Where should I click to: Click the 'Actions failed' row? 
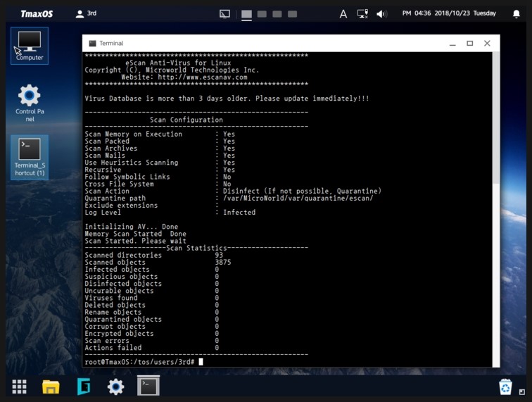tap(152, 348)
